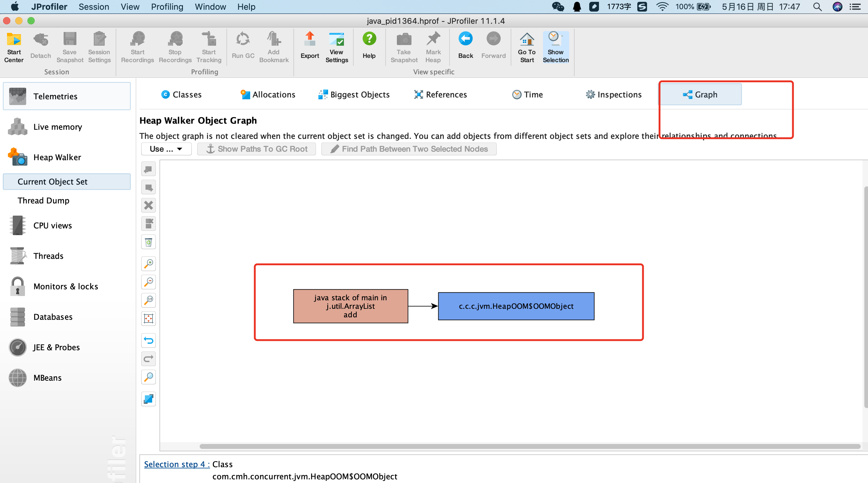Remove selected nodes with X icon
The width and height of the screenshot is (868, 483).
(x=148, y=205)
